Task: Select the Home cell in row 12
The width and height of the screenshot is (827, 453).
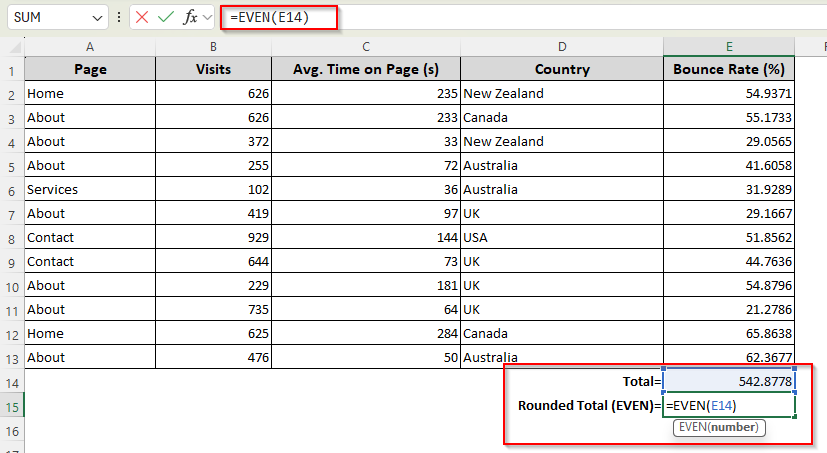Action: pos(90,333)
